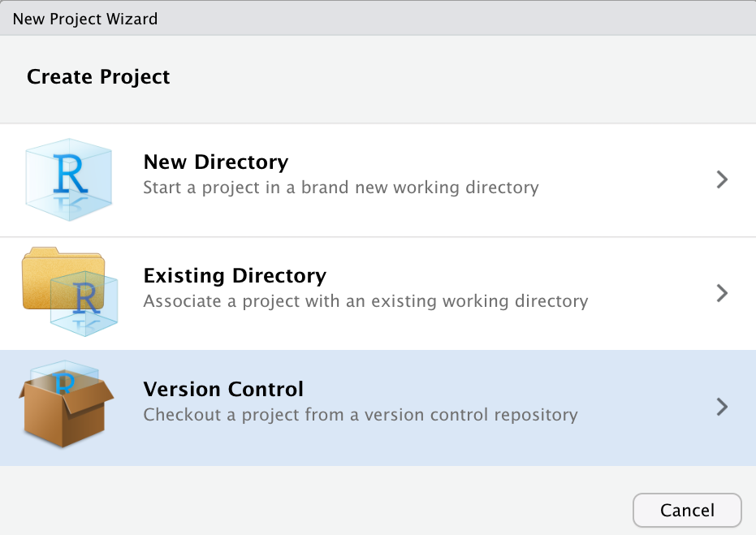Expand the New Directory chevron arrow
The image size is (756, 535).
(722, 179)
